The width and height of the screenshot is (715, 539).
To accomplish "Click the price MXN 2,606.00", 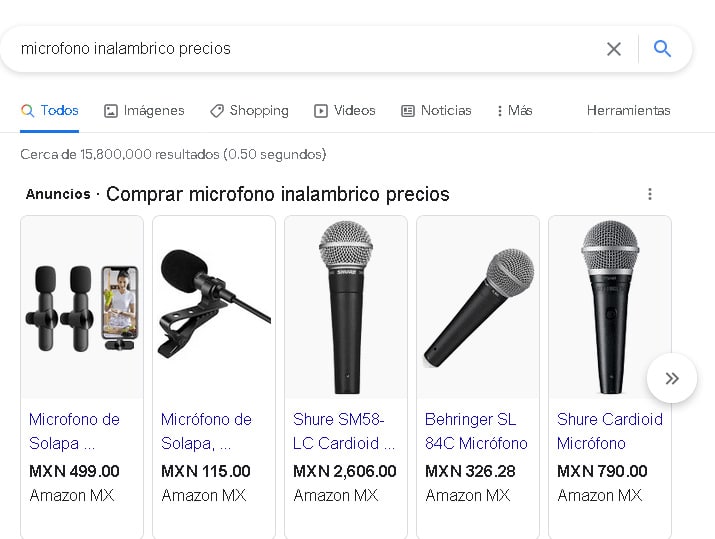I will [x=344, y=471].
